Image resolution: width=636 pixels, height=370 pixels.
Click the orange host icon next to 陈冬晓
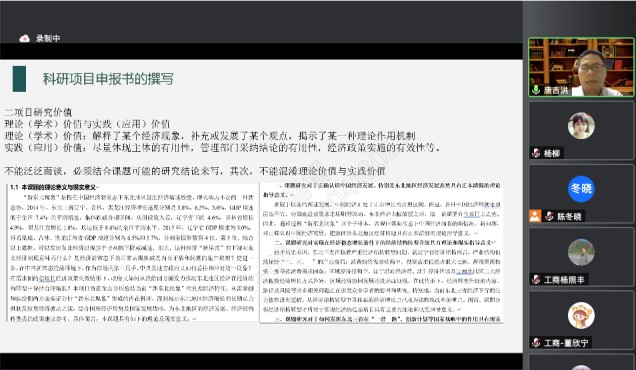click(x=535, y=216)
